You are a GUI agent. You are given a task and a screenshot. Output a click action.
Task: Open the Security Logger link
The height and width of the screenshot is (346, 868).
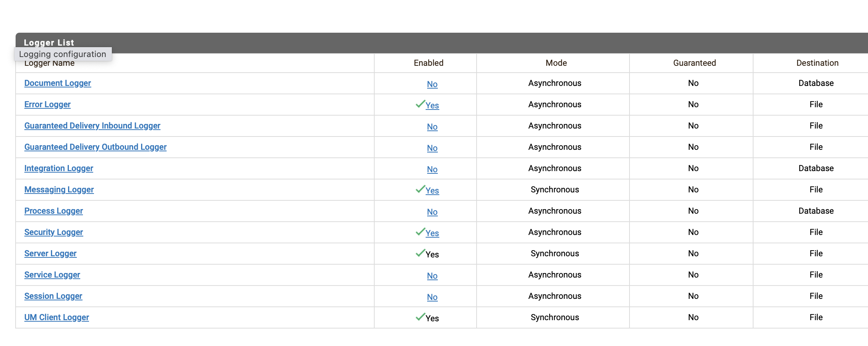tap(53, 232)
